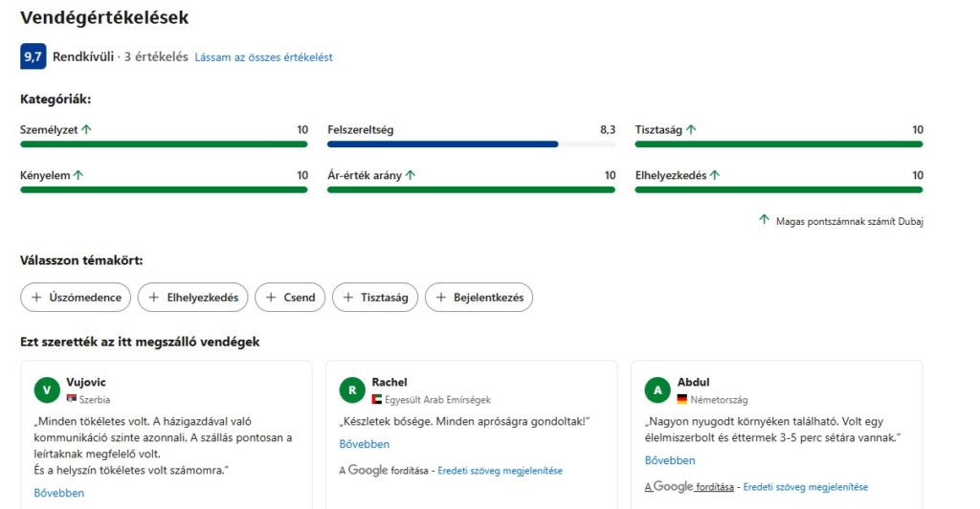Screen dimensions: 980x509
Task: Toggle the Bejelentkezés topic chip
Action: [479, 298]
